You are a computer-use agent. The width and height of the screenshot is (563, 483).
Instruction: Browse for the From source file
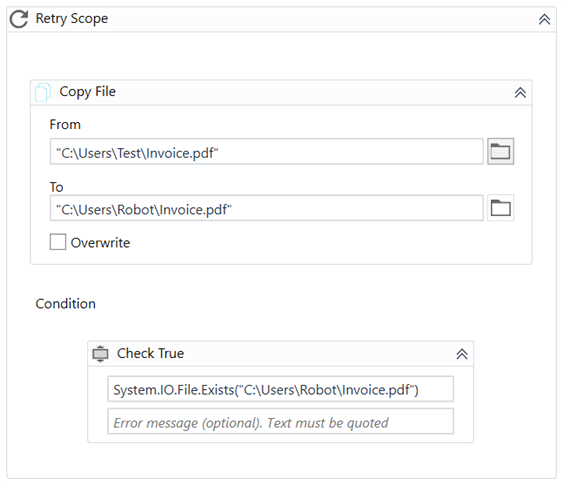coord(501,151)
